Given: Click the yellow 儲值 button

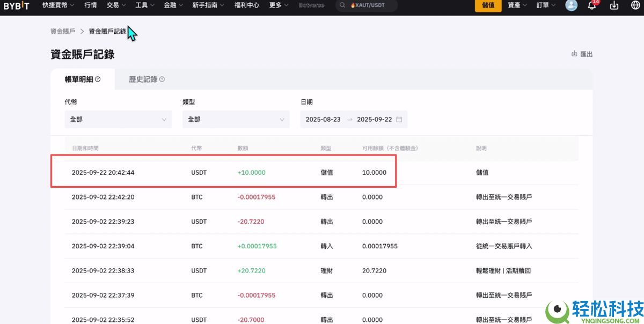Looking at the screenshot, I should (x=487, y=5).
